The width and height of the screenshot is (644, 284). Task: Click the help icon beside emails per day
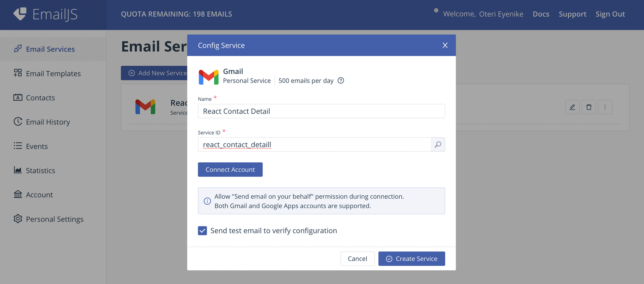click(x=341, y=81)
